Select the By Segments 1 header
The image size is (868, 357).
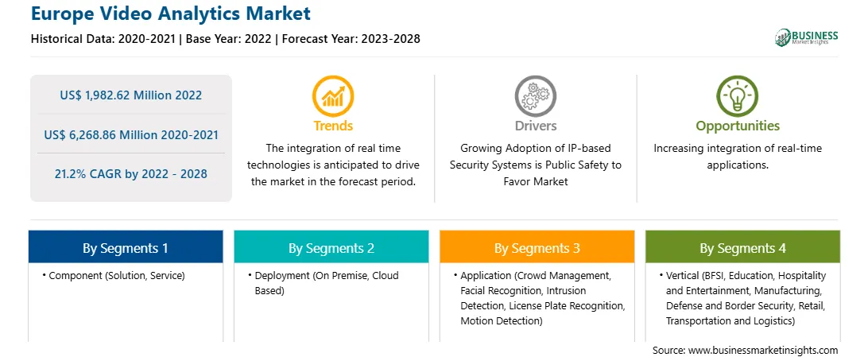pos(126,246)
